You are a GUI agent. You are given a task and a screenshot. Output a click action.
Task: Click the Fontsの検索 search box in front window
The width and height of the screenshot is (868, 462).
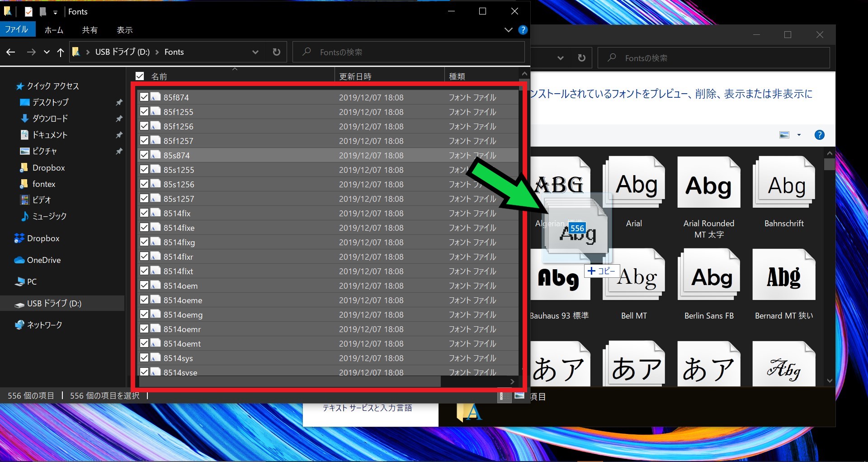[x=409, y=52]
